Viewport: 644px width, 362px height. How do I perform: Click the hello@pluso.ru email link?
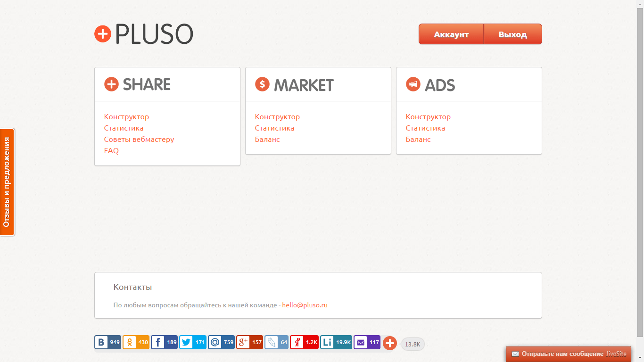(x=305, y=305)
